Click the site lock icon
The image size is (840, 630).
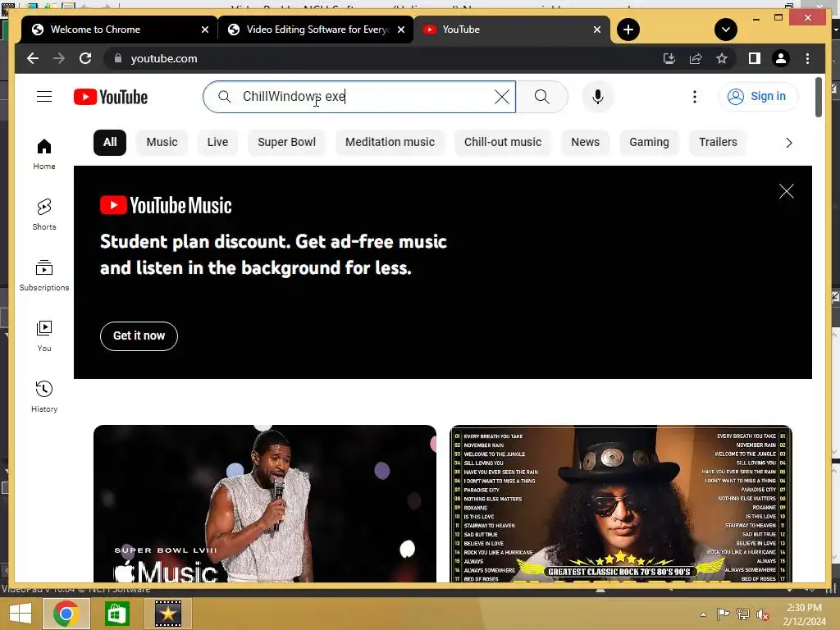(x=118, y=58)
